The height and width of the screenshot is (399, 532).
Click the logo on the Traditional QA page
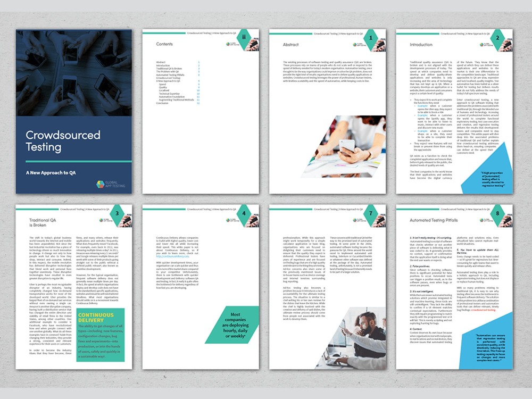tap(106, 220)
